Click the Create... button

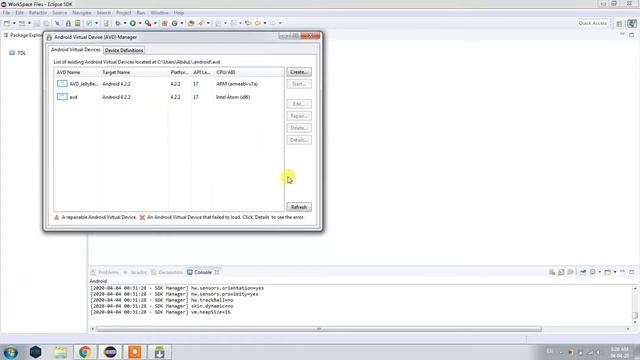click(x=299, y=72)
